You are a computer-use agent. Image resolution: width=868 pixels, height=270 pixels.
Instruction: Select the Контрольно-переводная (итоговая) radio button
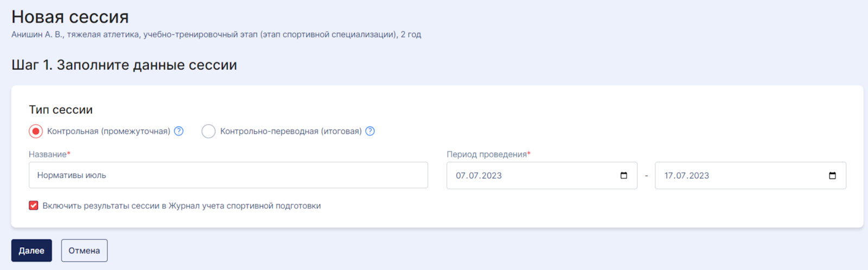(x=208, y=131)
